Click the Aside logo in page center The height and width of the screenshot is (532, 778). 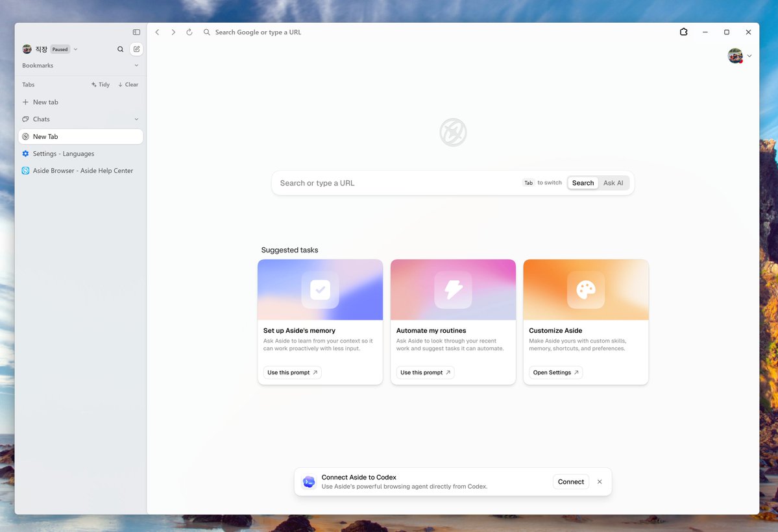(x=453, y=132)
